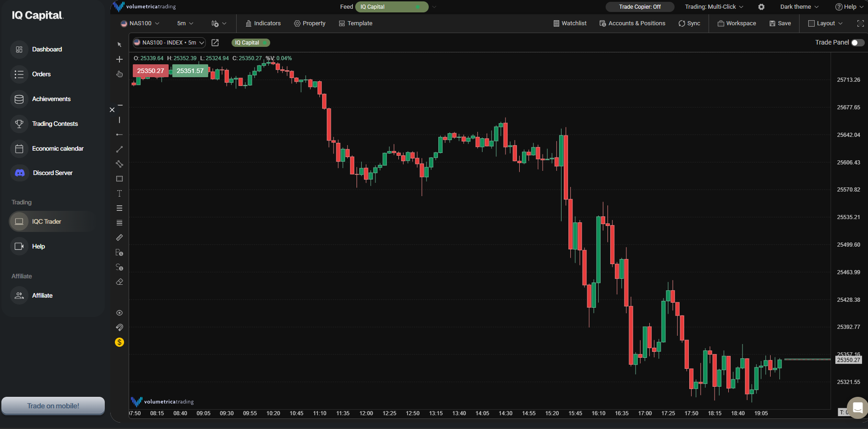Toggle the Trade Copier off button
Screen dimensions: 868x429
tap(640, 7)
